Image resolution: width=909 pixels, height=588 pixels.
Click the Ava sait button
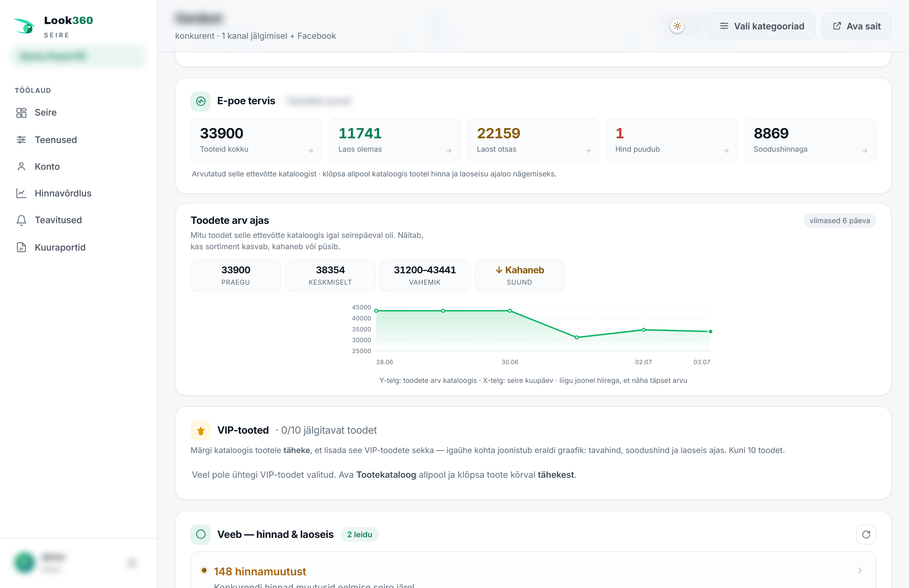pyautogui.click(x=856, y=26)
